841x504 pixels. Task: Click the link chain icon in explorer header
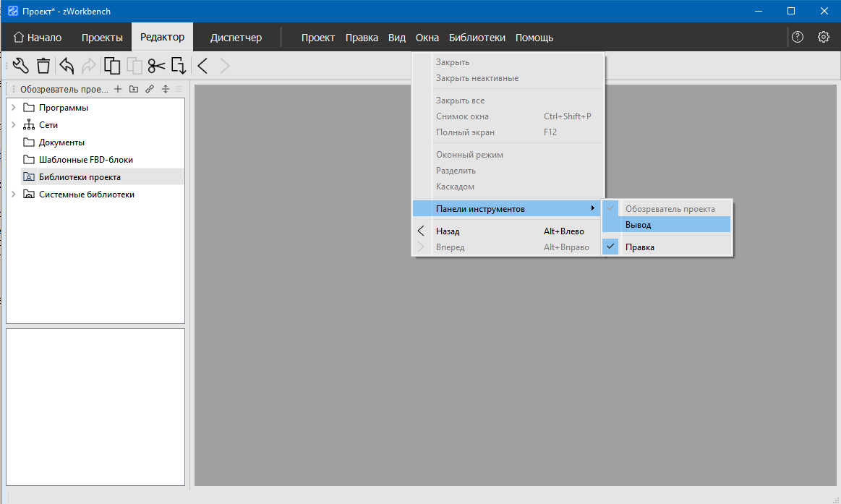150,90
